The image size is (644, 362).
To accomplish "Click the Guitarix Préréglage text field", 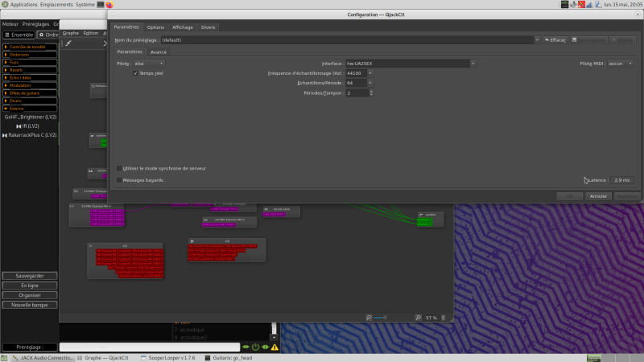I will click(150, 348).
